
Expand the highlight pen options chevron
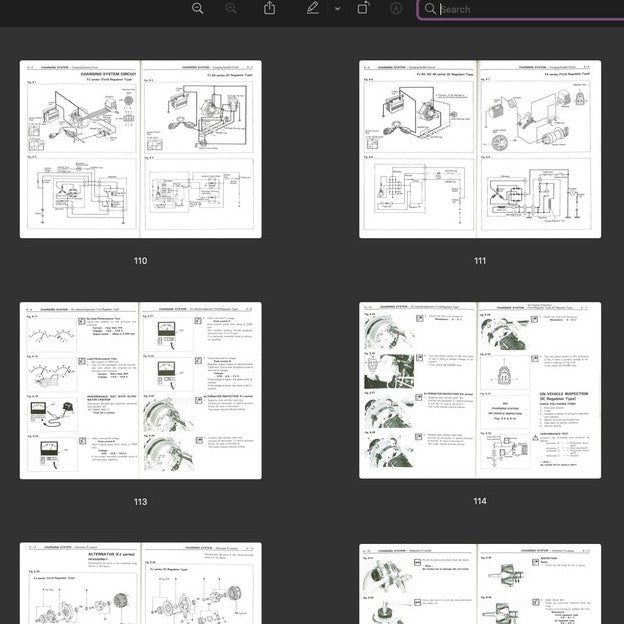coord(337,8)
